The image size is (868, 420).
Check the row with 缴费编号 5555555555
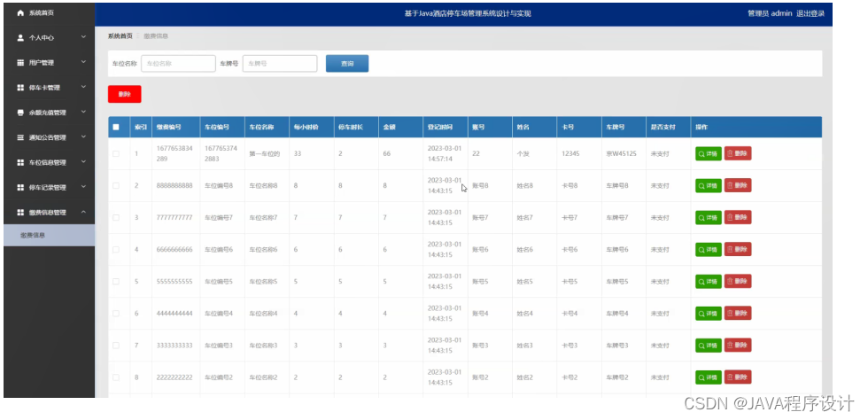point(116,282)
